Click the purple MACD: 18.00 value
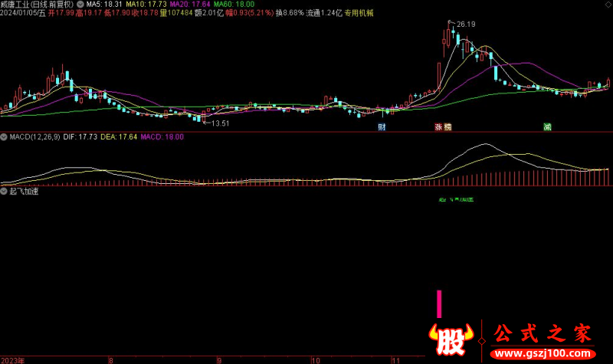 162,137
